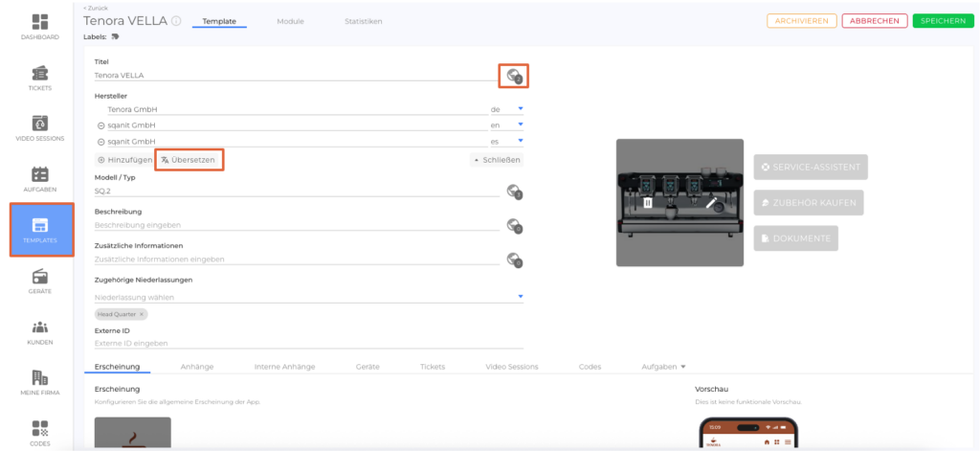Go to Tickets in the sidebar
Viewport: 980px width, 452px height.
tap(40, 78)
